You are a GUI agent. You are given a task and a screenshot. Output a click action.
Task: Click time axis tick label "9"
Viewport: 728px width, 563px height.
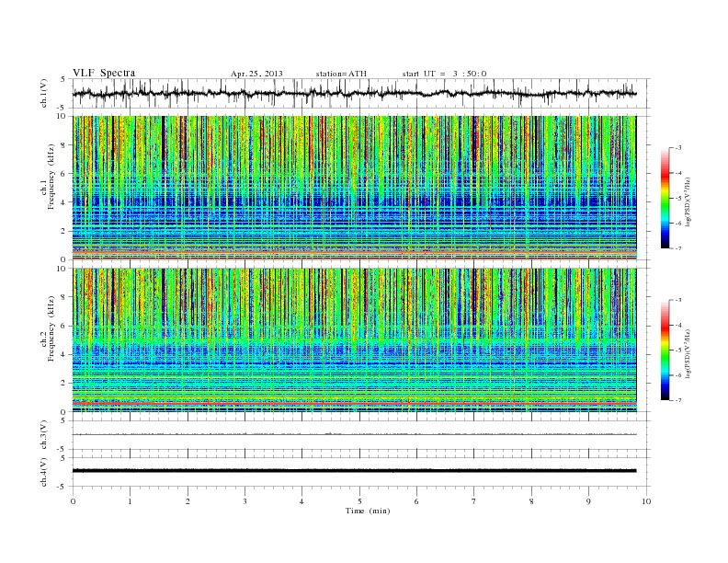(x=588, y=501)
